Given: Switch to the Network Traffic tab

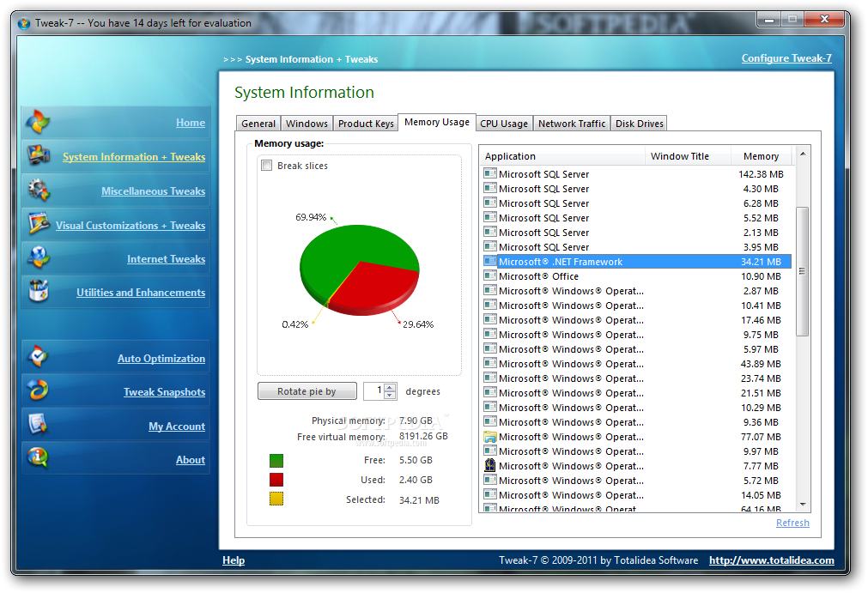Looking at the screenshot, I should click(x=572, y=124).
